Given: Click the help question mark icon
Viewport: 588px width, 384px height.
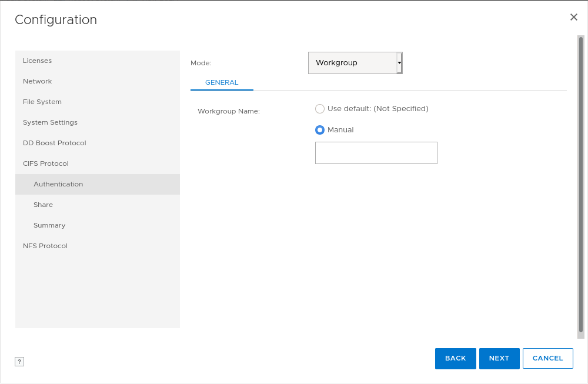Looking at the screenshot, I should point(19,362).
